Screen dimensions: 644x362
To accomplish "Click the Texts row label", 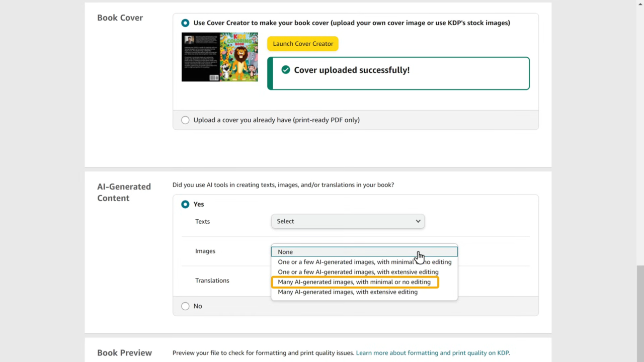I will pos(203,221).
